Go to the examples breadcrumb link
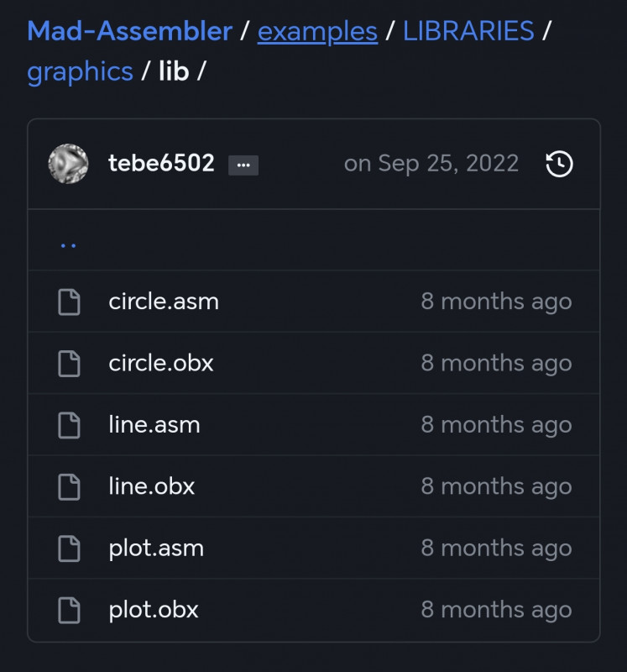Screen dimensions: 627x672 point(317,31)
